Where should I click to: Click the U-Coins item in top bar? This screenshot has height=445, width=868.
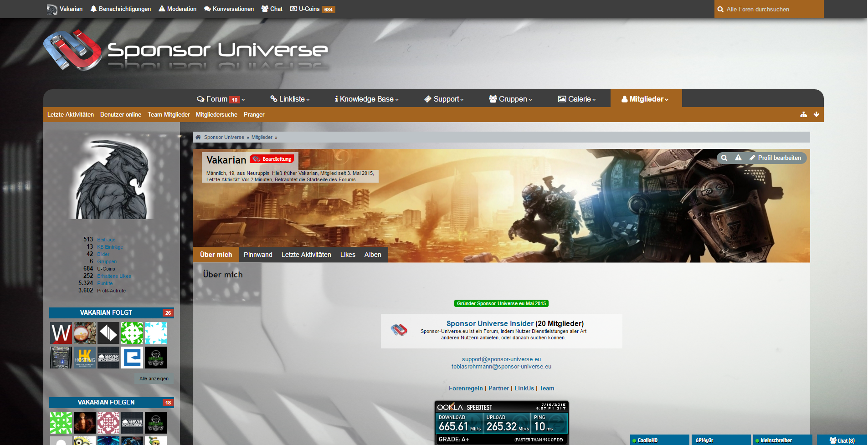312,9
